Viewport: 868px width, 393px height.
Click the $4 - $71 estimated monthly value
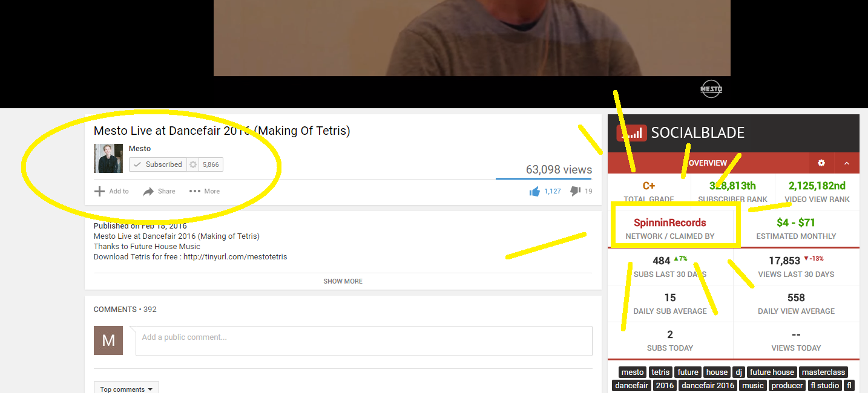coord(796,222)
